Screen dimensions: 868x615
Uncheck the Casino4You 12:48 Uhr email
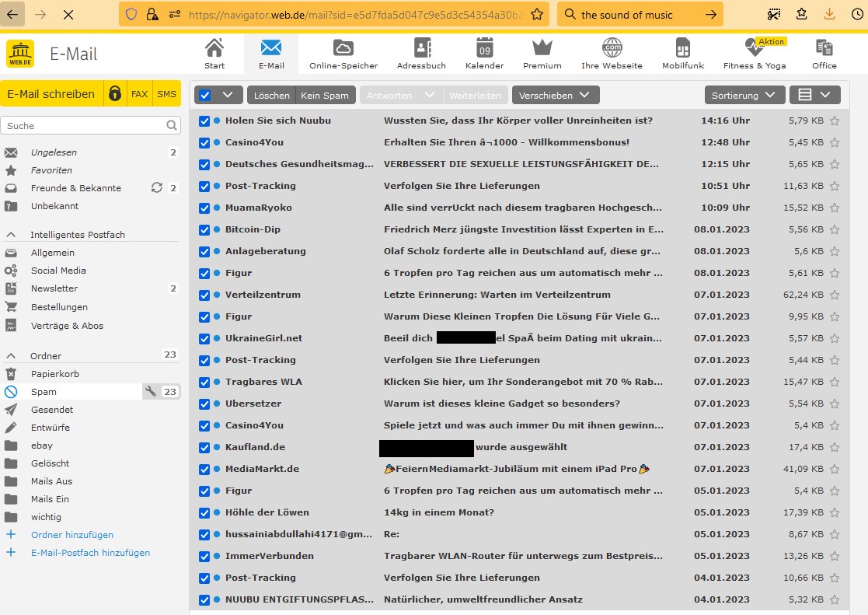pyautogui.click(x=204, y=142)
